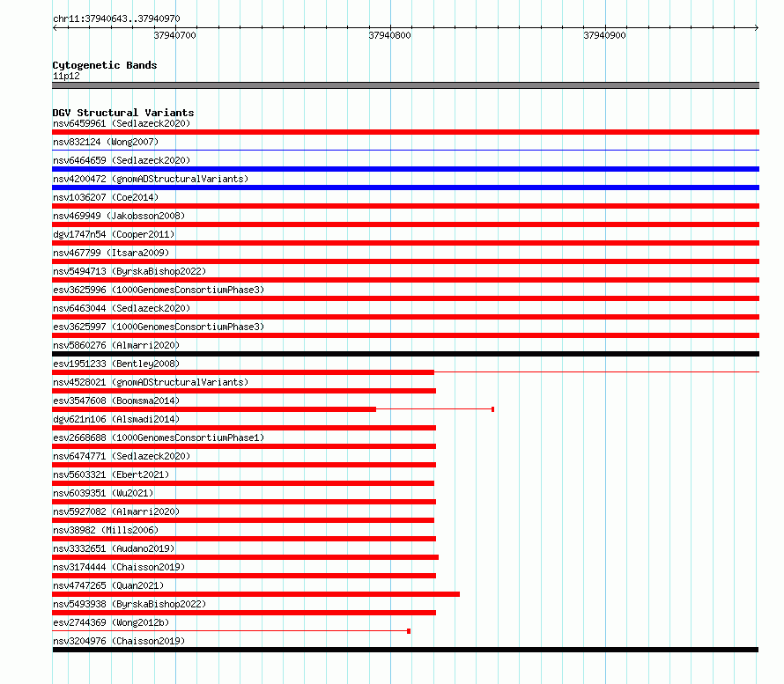784x684 pixels.
Task: Click the 37940900 ruler coordinate
Action: click(604, 35)
